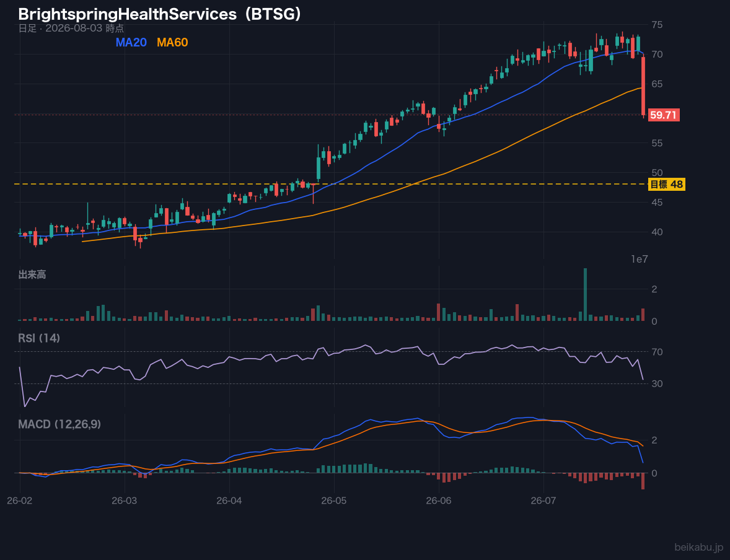Screen dimensions: 730x560
Task: Click the RSI (14) panel label
Action: click(39, 338)
